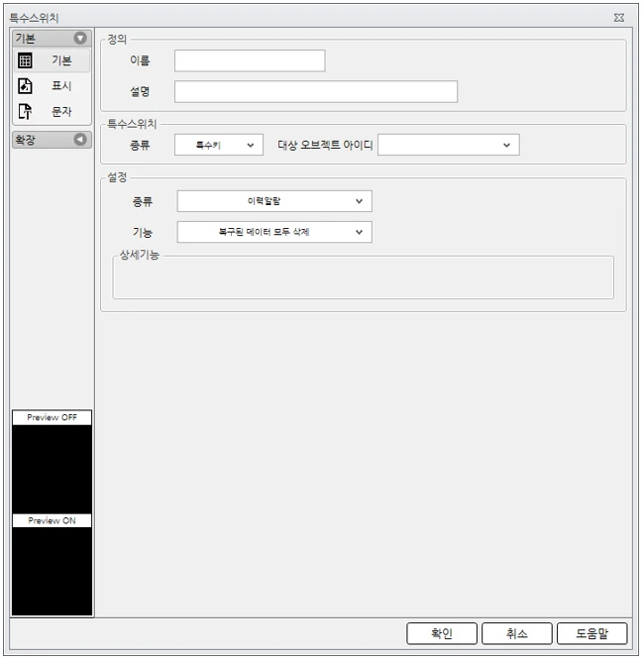Cancel with the 취소 button
The height and width of the screenshot is (661, 644).
coord(518,634)
